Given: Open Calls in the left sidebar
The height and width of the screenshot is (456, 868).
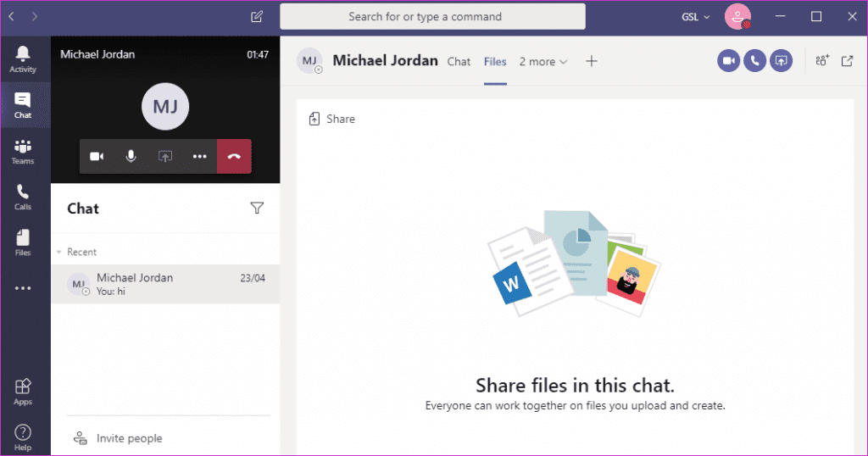Looking at the screenshot, I should (23, 197).
